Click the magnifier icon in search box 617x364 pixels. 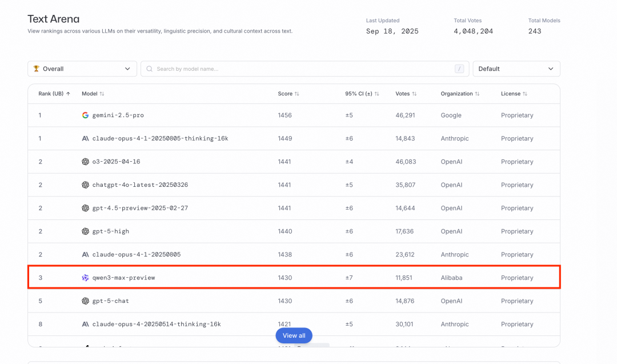click(150, 69)
